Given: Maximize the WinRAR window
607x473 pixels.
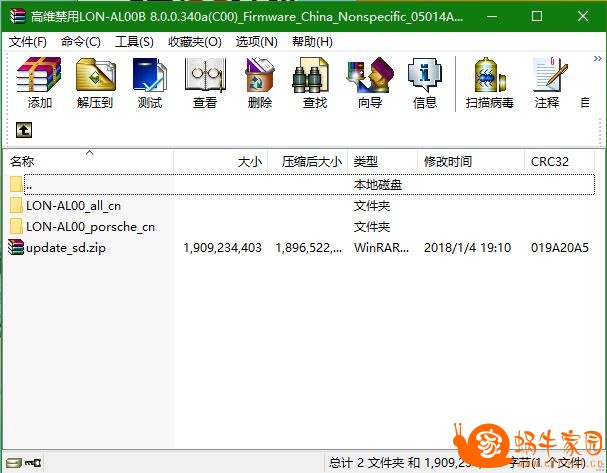Looking at the screenshot, I should (537, 16).
